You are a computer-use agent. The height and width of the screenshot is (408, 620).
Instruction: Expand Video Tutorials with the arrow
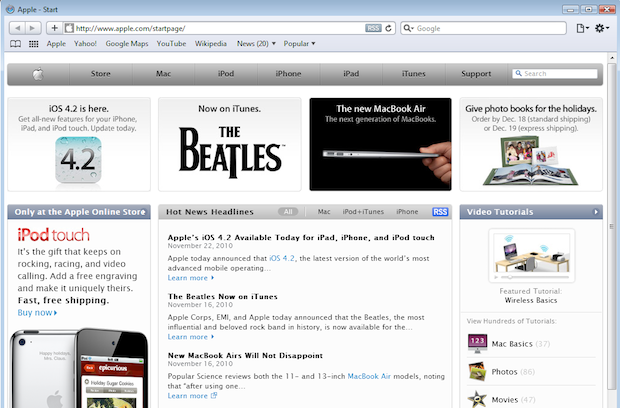click(596, 212)
